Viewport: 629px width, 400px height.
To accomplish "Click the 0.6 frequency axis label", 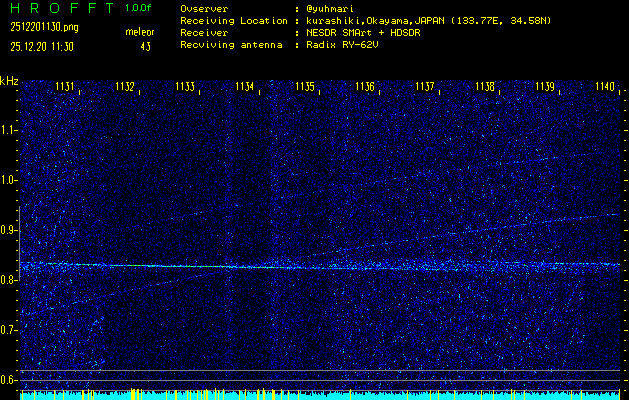I will 9,380.
